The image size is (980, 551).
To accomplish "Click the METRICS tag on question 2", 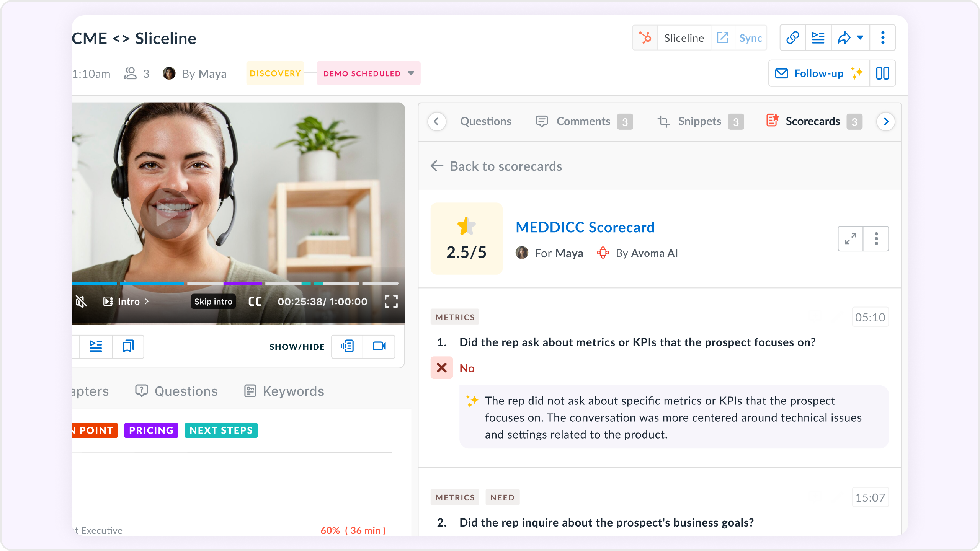I will [455, 497].
